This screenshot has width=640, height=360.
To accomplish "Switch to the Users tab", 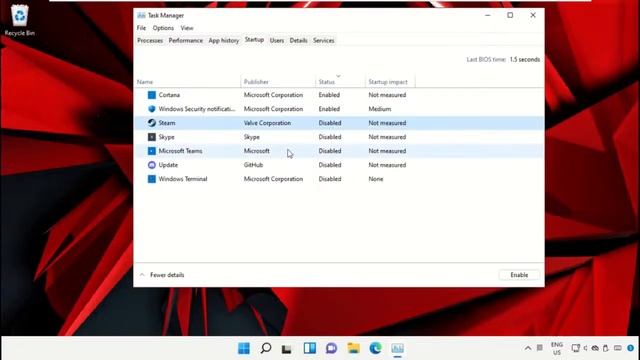I will 277,40.
